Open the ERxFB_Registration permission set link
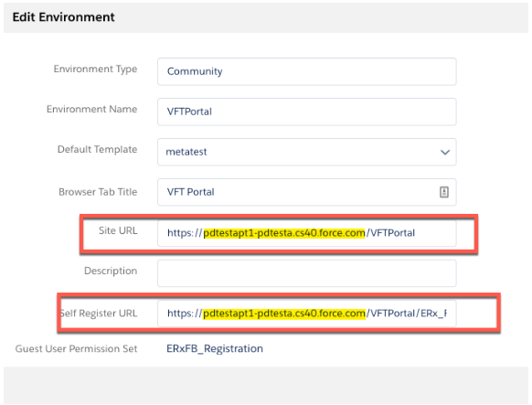The width and height of the screenshot is (532, 405). click(x=215, y=348)
